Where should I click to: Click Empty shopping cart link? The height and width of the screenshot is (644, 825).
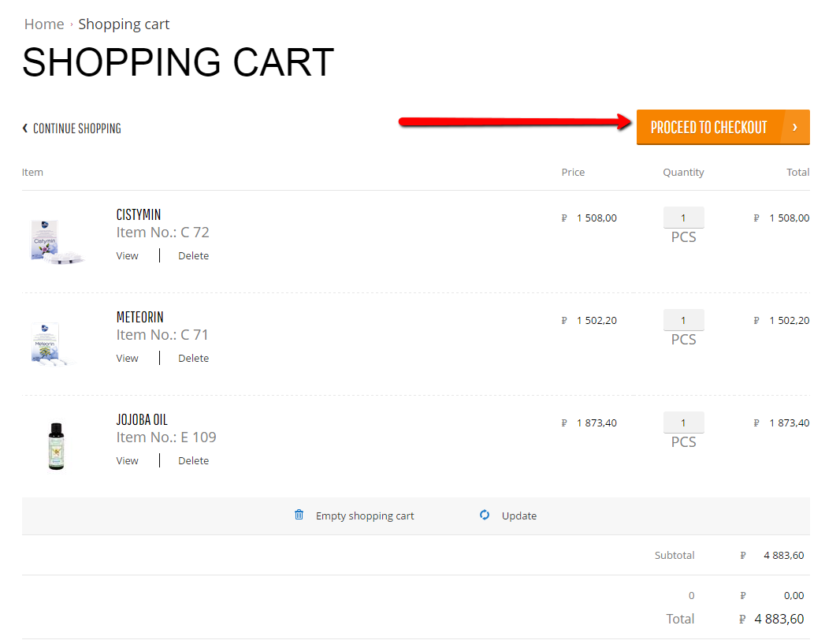pyautogui.click(x=365, y=516)
